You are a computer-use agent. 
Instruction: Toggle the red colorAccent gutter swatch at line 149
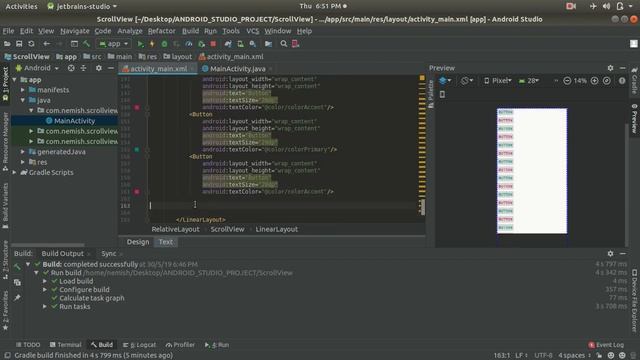coord(137,107)
